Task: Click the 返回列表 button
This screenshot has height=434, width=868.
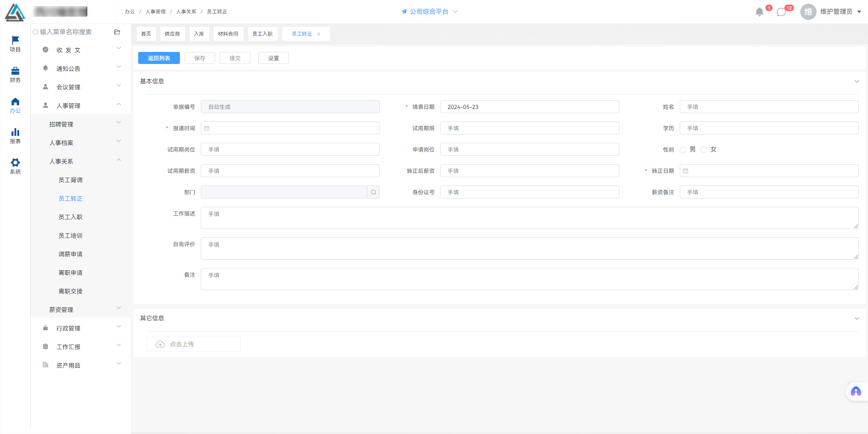Action: pos(159,58)
